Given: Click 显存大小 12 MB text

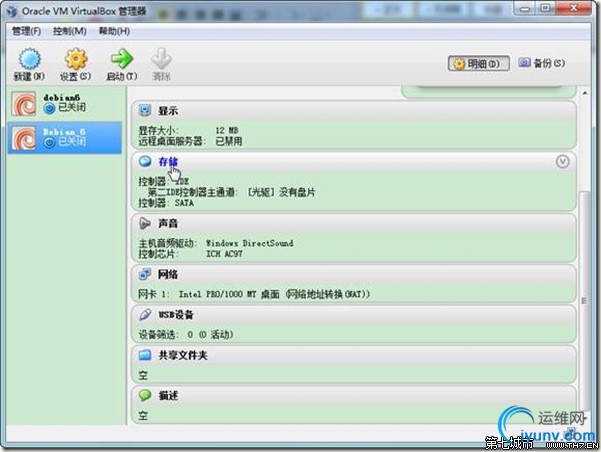Looking at the screenshot, I should pyautogui.click(x=188, y=130).
